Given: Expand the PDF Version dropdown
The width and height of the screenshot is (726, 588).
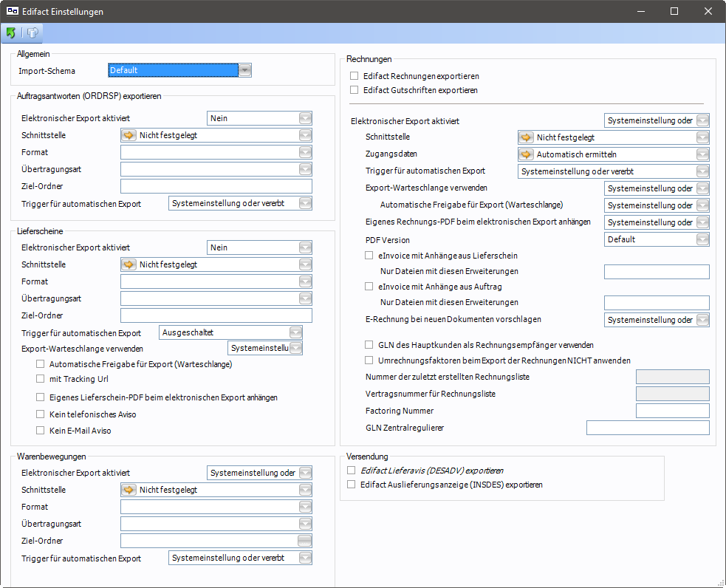Looking at the screenshot, I should [702, 239].
